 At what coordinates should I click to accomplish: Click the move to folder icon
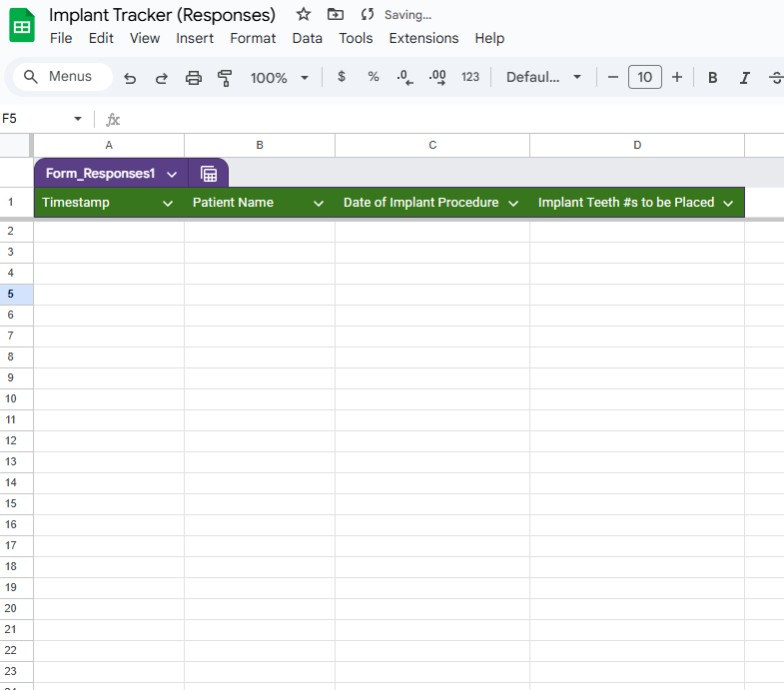[335, 15]
